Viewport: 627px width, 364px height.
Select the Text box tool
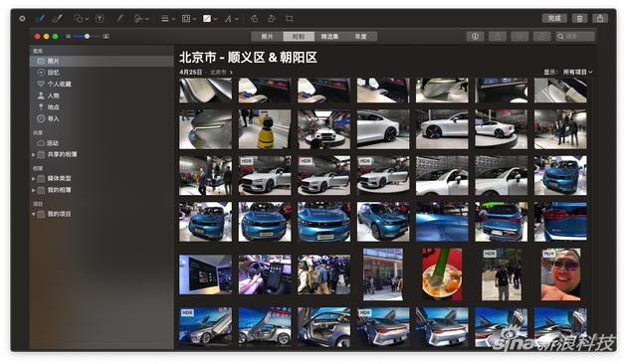(100, 18)
